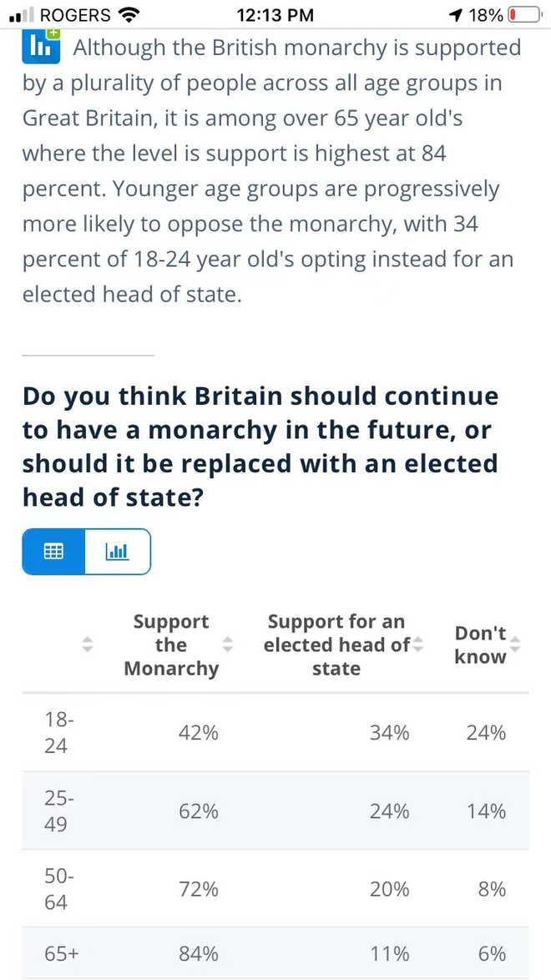The image size is (551, 980).
Task: Tap the cellular signal bars icon
Action: 22,16
